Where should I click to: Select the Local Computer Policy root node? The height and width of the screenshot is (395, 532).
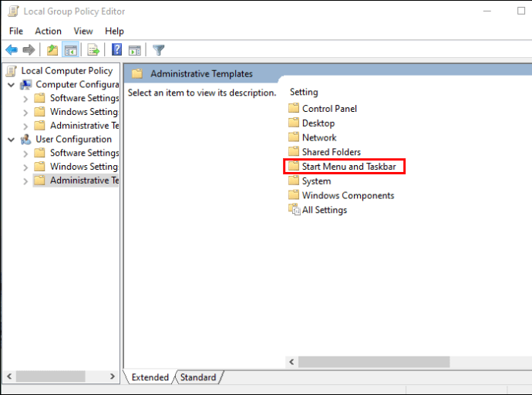tap(67, 70)
